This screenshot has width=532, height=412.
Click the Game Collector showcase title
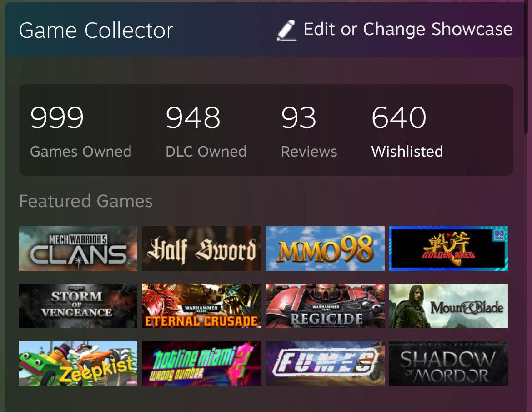pyautogui.click(x=96, y=31)
